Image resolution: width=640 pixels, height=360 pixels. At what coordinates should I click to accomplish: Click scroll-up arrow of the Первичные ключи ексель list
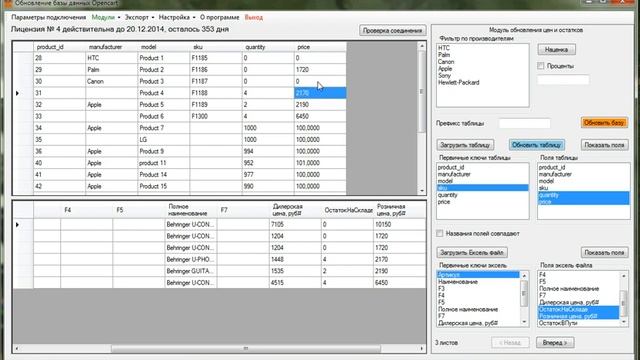tap(524, 276)
